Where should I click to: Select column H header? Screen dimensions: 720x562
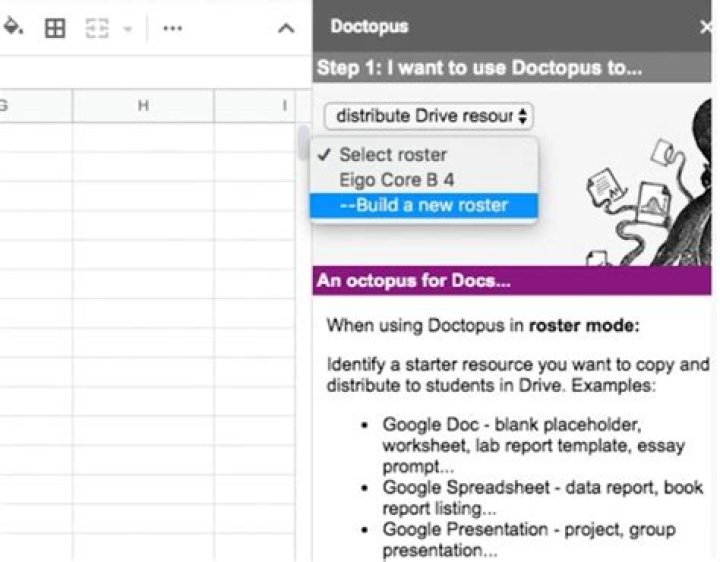pyautogui.click(x=143, y=106)
